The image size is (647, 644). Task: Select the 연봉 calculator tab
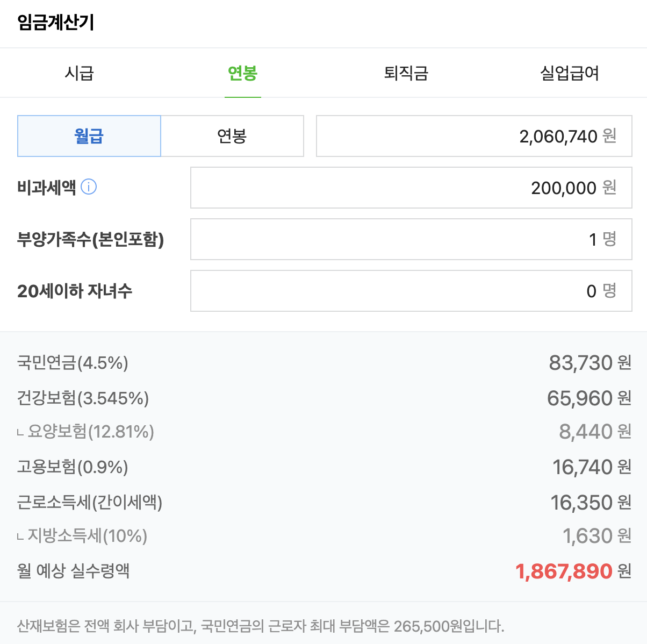click(x=243, y=74)
